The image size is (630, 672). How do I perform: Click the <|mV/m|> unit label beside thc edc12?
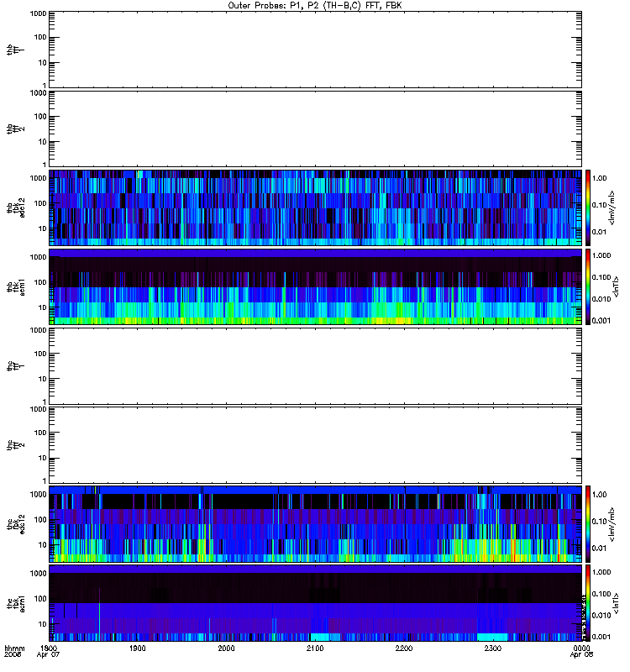pyautogui.click(x=612, y=524)
